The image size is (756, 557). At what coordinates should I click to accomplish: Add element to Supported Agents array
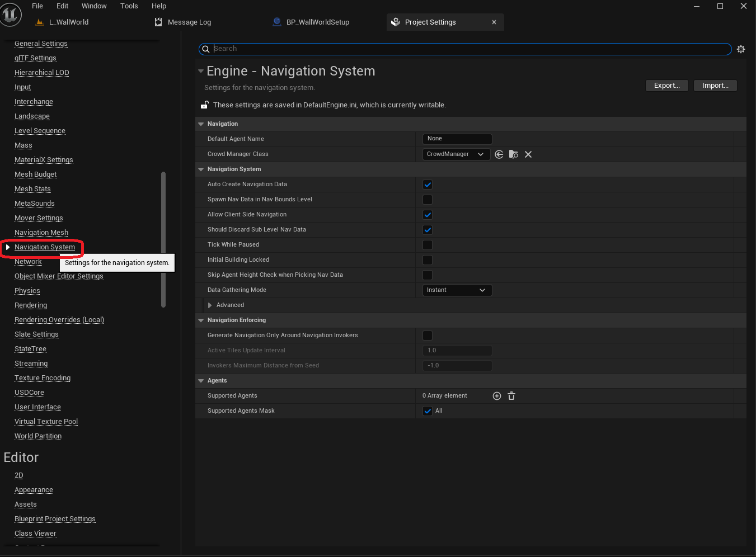click(497, 396)
